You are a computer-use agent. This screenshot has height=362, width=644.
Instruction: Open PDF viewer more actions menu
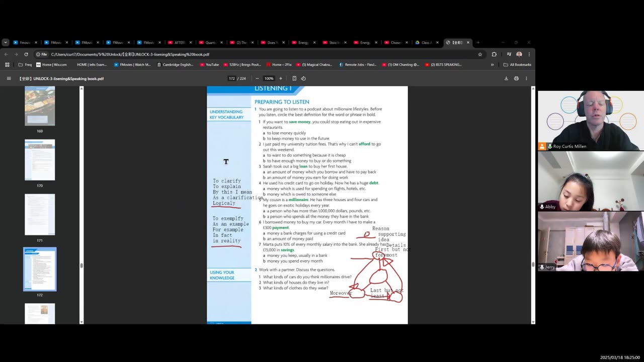point(526,78)
